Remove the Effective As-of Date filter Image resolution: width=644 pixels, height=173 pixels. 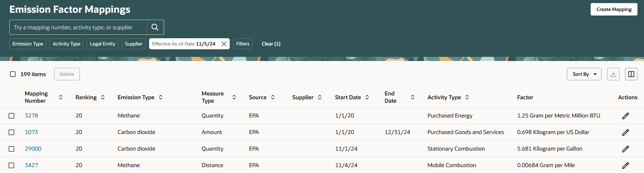tap(224, 44)
